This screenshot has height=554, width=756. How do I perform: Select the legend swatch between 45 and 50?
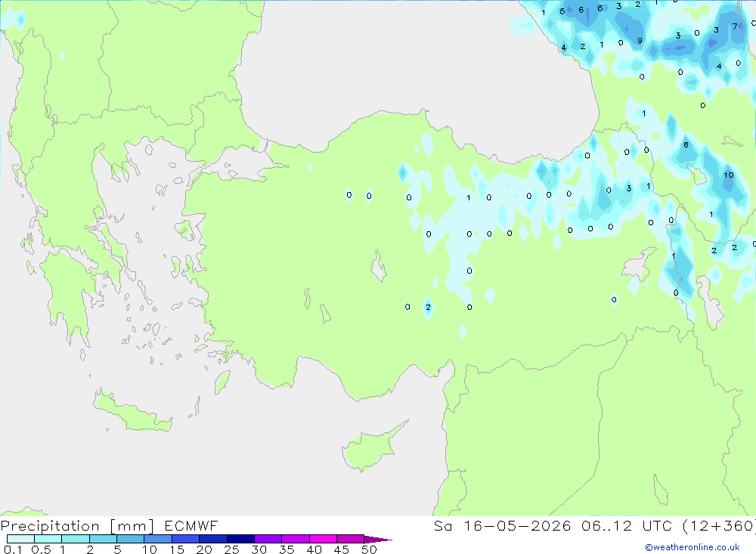pyautogui.click(x=351, y=539)
